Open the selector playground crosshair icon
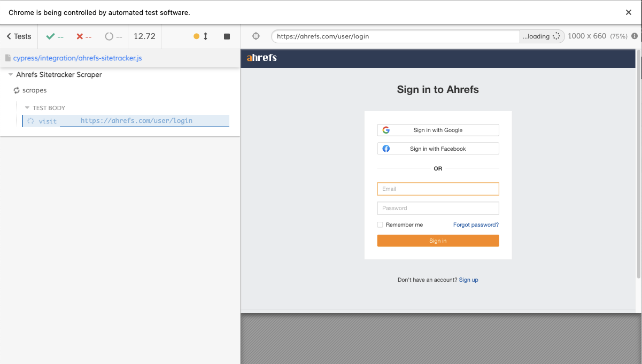Viewport: 642px width, 364px height. pos(256,36)
